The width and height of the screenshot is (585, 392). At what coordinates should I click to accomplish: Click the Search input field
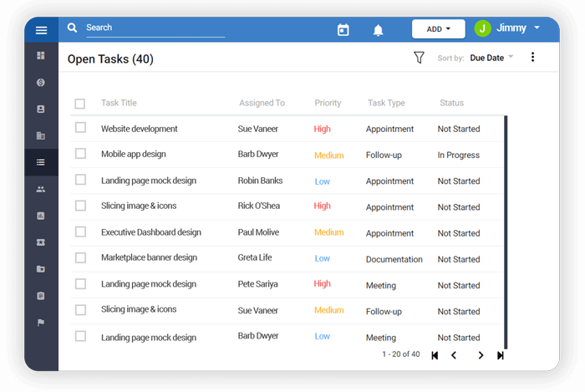(155, 28)
